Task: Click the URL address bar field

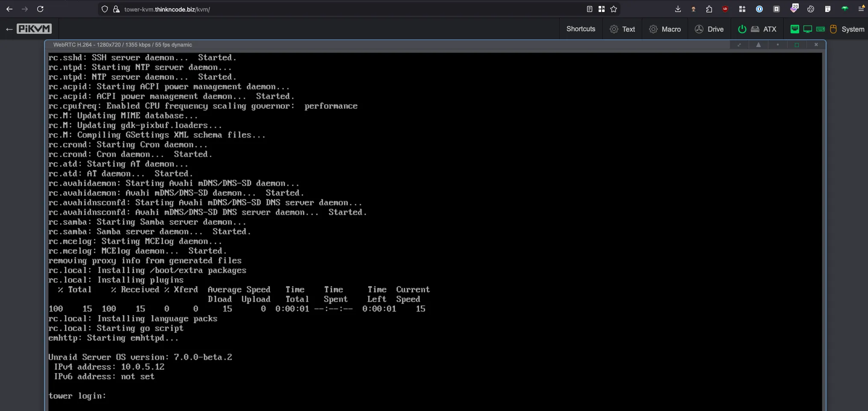Action: (x=342, y=9)
